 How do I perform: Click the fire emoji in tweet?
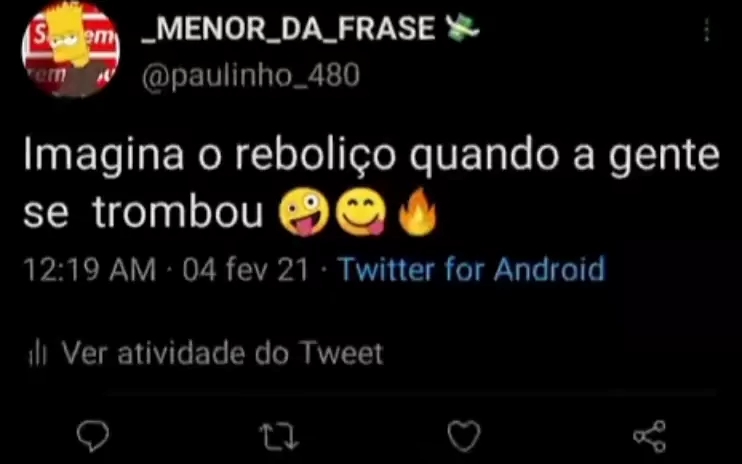click(x=417, y=212)
